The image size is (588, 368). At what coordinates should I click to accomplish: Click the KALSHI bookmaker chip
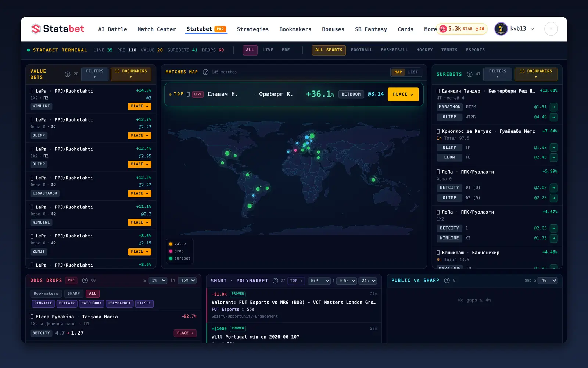(144, 303)
